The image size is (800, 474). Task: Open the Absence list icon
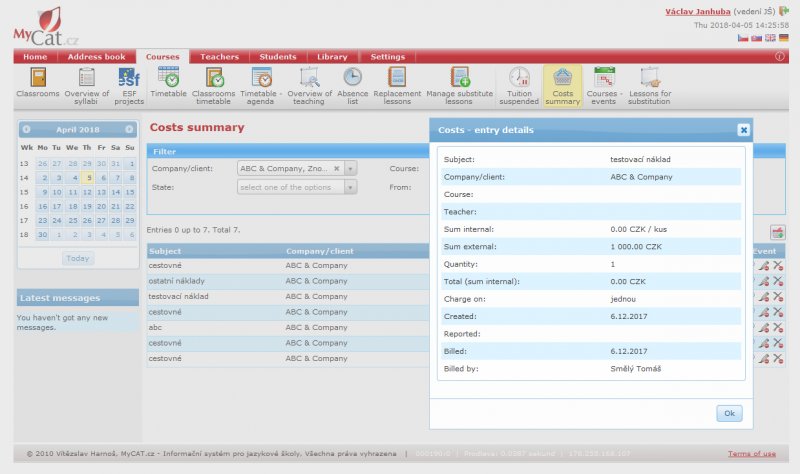(352, 78)
